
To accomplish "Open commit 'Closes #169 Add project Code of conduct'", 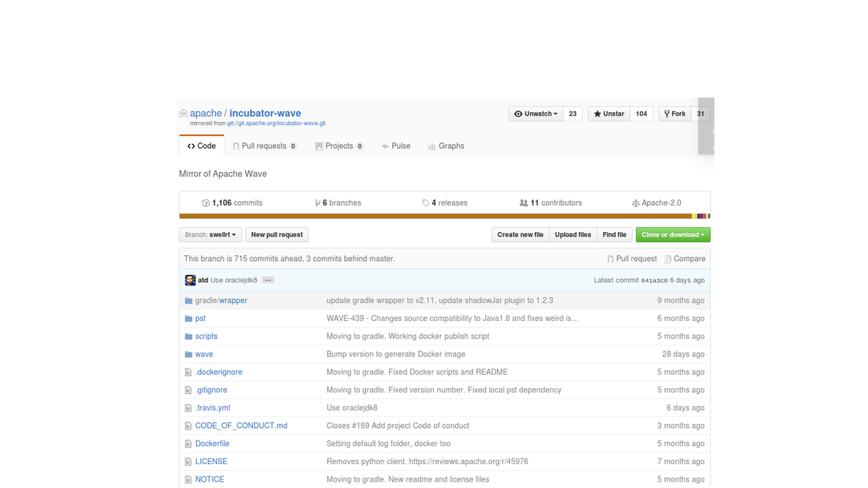I will 398,426.
